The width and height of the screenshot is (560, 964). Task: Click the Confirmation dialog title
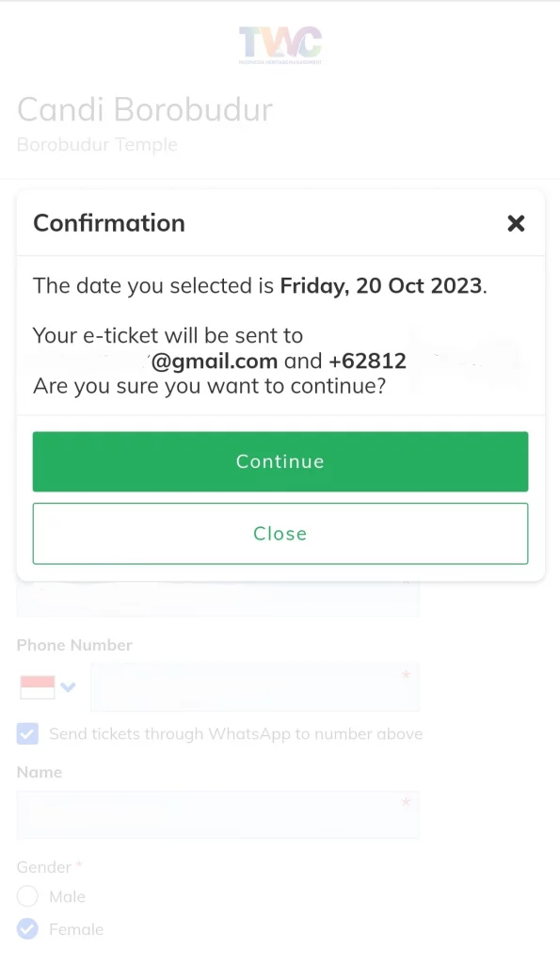109,223
